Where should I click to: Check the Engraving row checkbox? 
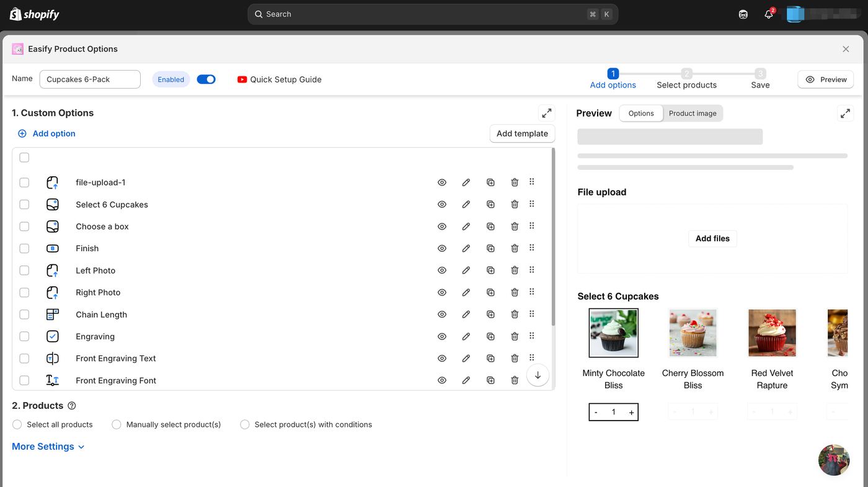tap(24, 336)
